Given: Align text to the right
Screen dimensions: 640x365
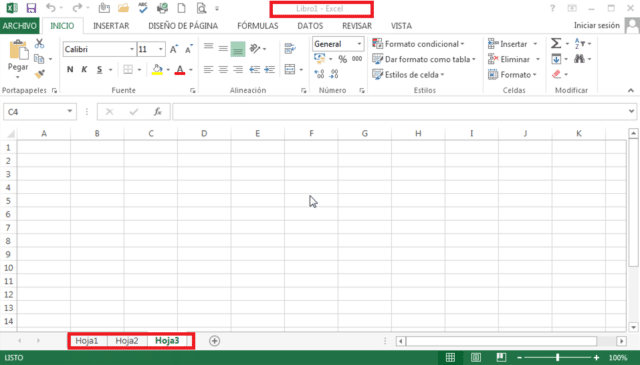Looking at the screenshot, I should (x=238, y=69).
